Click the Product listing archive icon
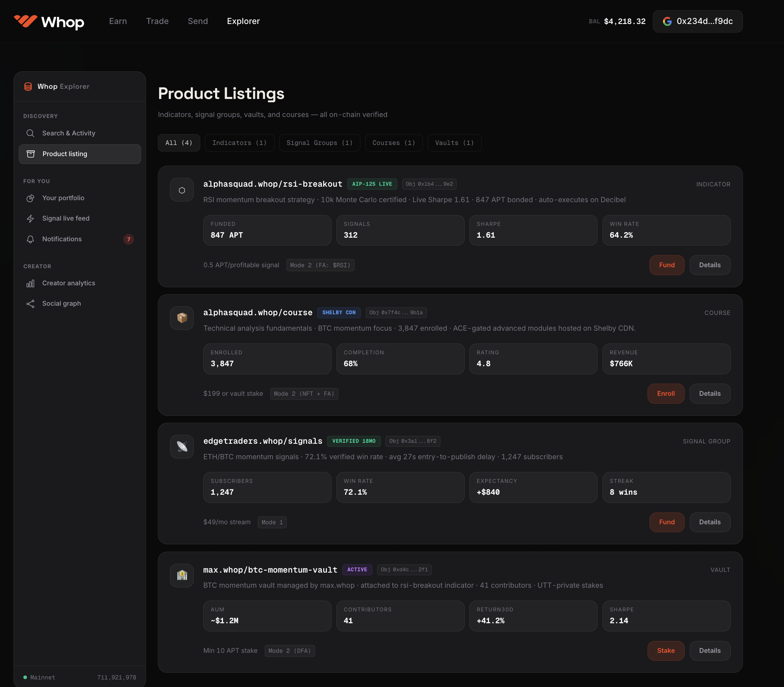 click(31, 154)
